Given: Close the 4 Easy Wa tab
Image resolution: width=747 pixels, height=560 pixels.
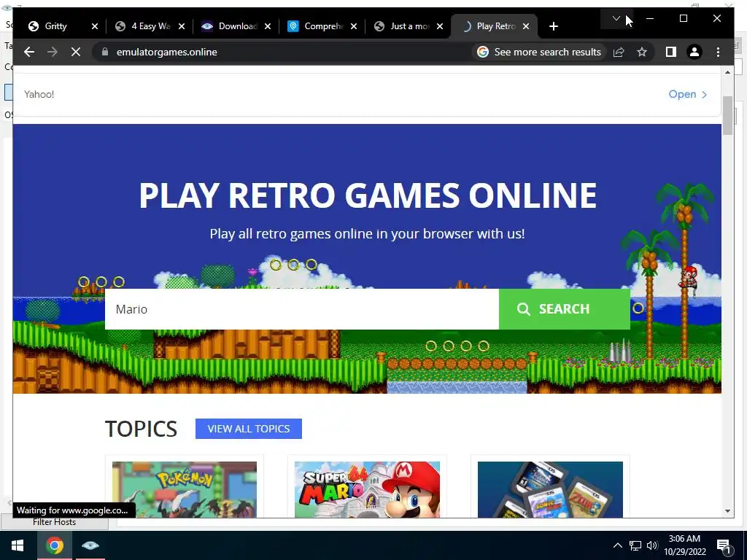Looking at the screenshot, I should pyautogui.click(x=182, y=26).
